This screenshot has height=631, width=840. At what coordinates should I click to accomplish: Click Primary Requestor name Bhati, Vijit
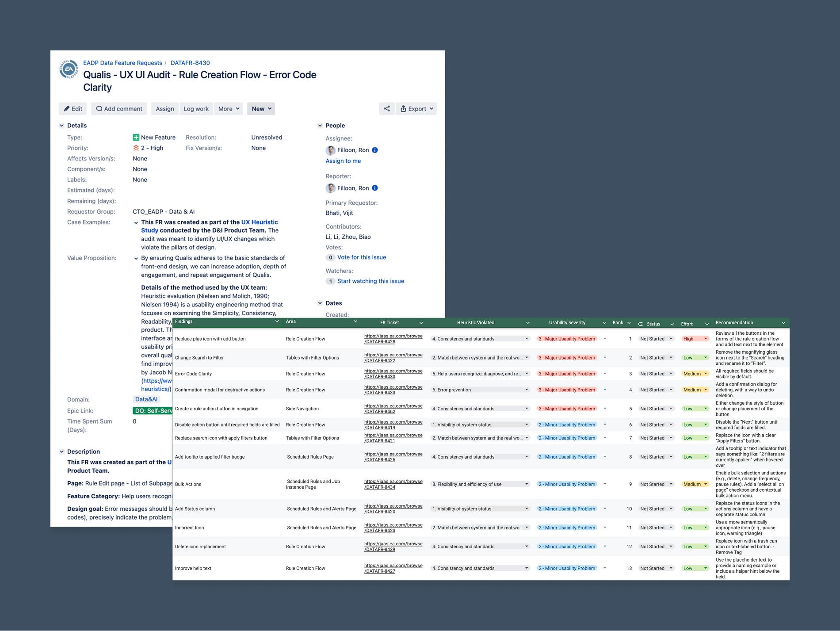339,213
